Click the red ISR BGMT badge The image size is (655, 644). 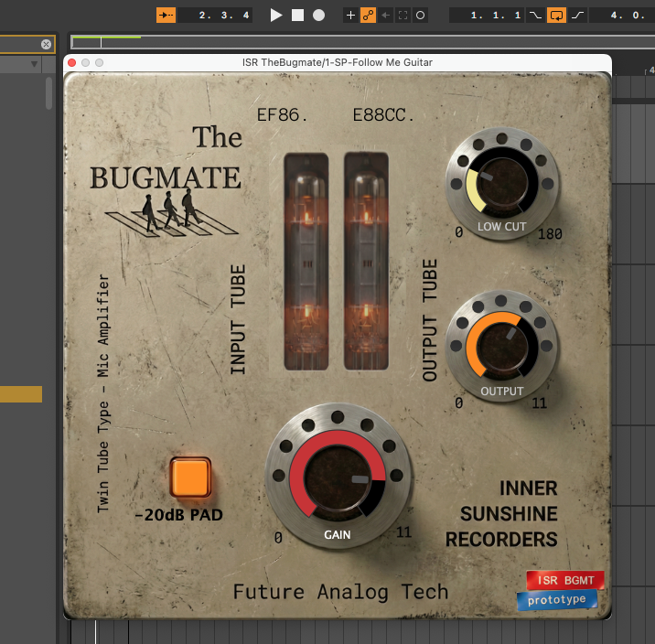click(565, 581)
